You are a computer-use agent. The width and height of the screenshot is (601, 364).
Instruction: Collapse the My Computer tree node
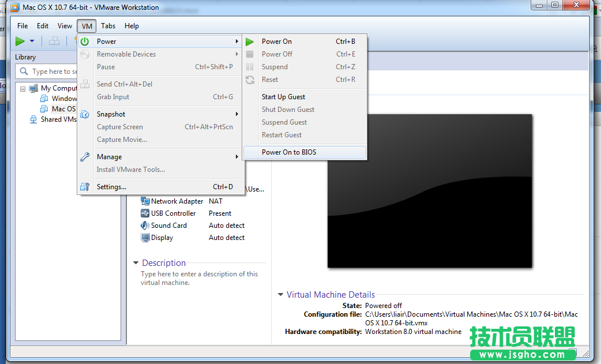coord(21,88)
